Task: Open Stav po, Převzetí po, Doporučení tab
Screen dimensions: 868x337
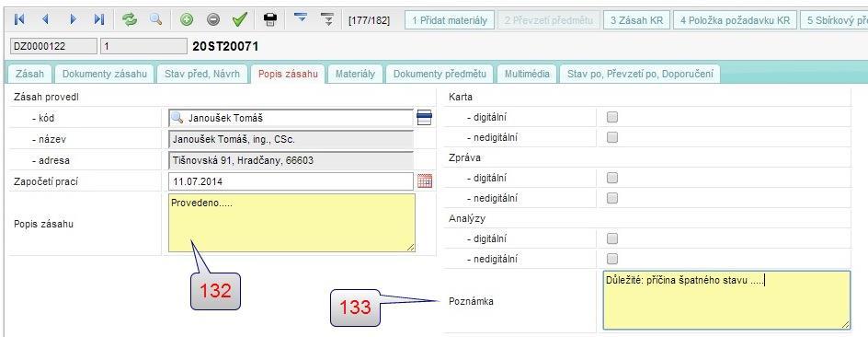Action: 641,74
